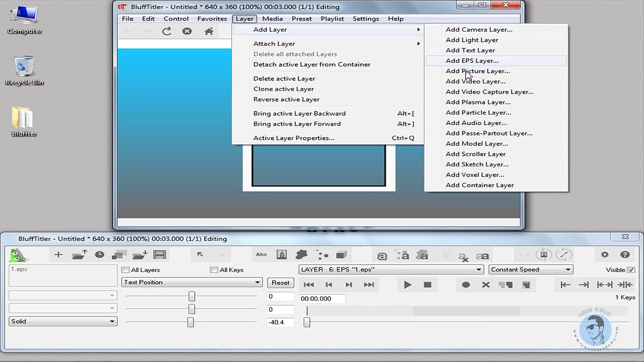This screenshot has height=362, width=644.
Task: Select the Recycle Bin desktop icon
Action: click(24, 71)
